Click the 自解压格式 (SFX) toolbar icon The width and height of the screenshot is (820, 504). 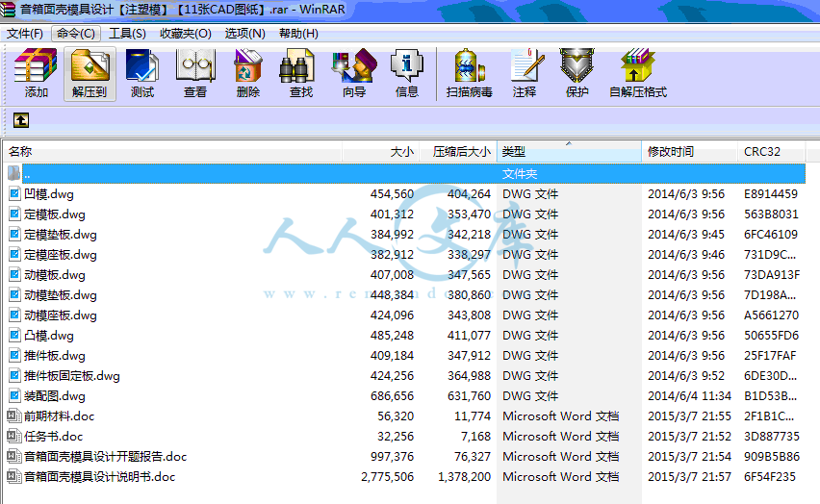pos(637,64)
